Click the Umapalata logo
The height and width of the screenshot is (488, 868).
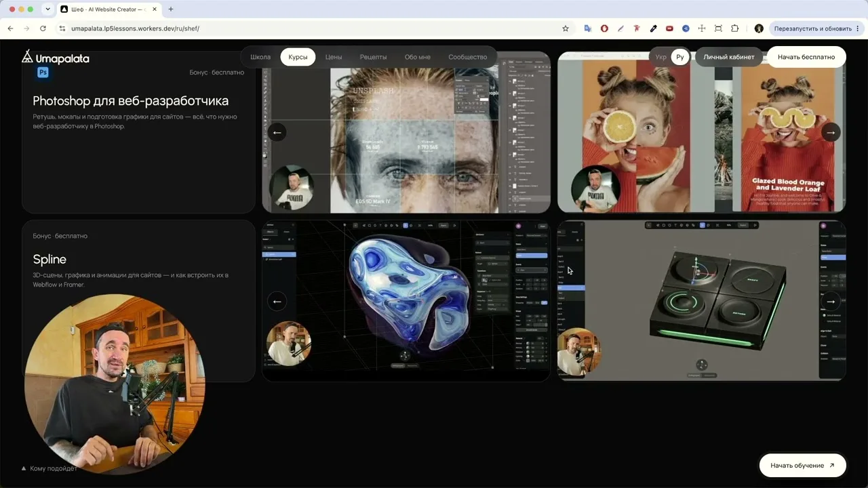tap(56, 58)
